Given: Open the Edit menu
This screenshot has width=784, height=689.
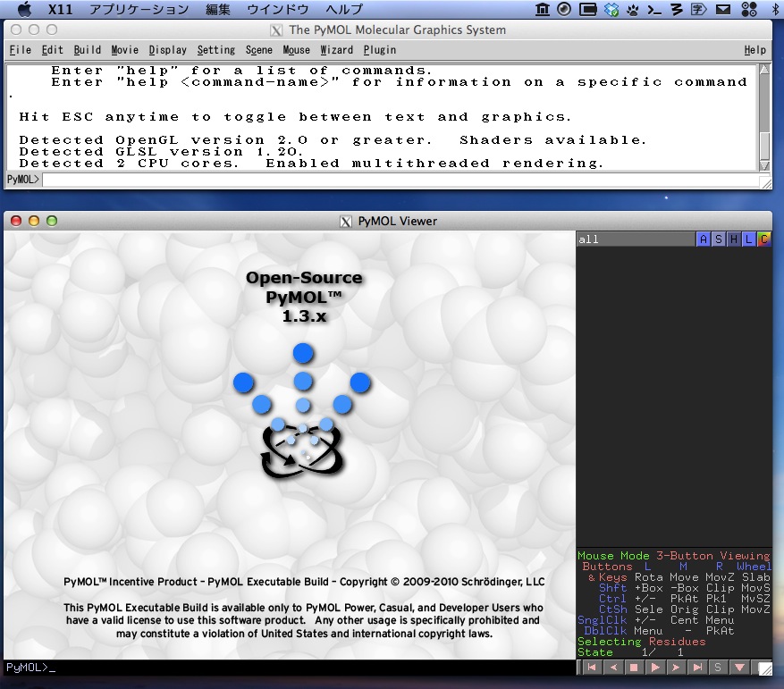Looking at the screenshot, I should (52, 50).
